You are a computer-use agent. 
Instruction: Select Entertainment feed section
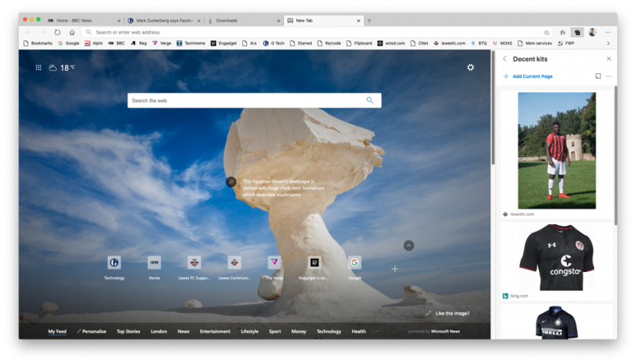(x=215, y=332)
